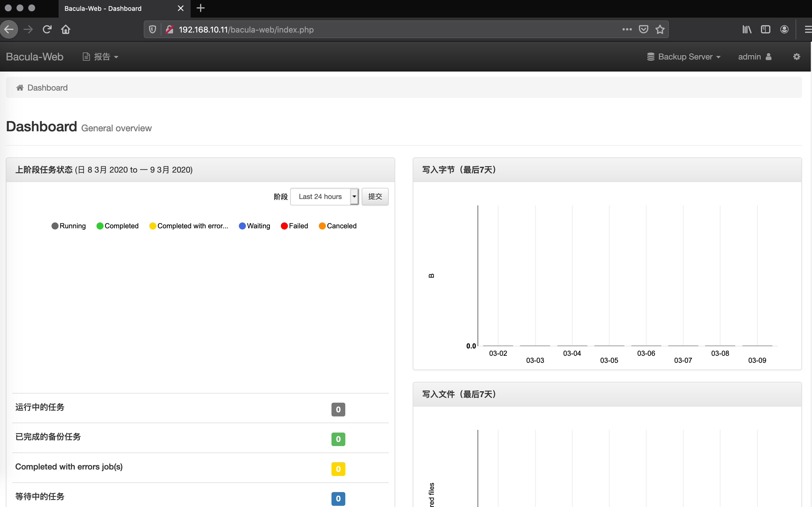Toggle the Firefox sidebar view icon
The height and width of the screenshot is (507, 812).
pyautogui.click(x=765, y=30)
